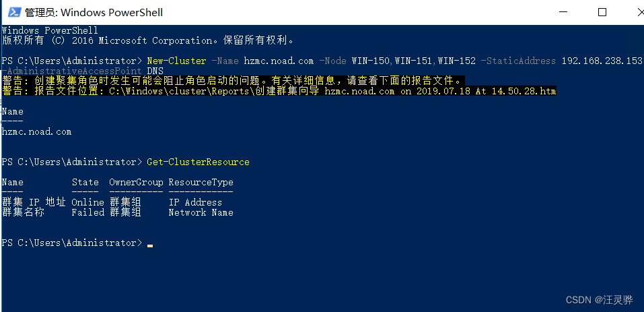Screen dimensions: 644x312
Task: Click the Get-ClusterResource command
Action: pyautogui.click(x=198, y=162)
